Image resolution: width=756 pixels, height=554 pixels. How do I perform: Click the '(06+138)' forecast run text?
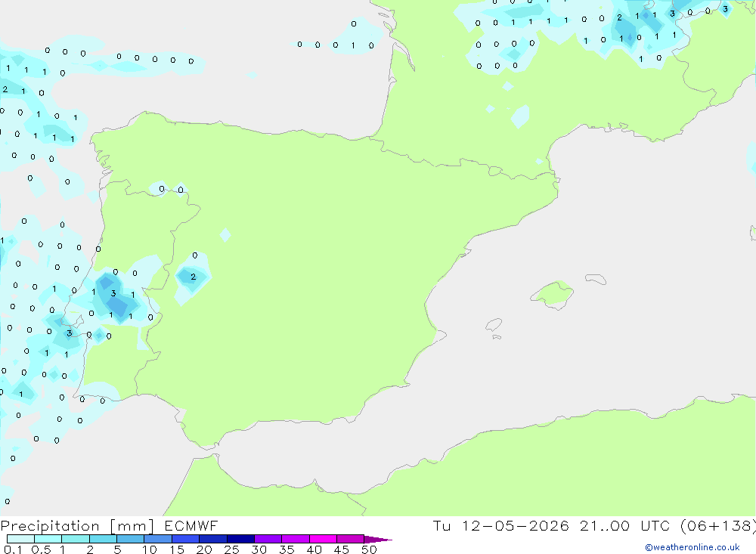point(718,526)
